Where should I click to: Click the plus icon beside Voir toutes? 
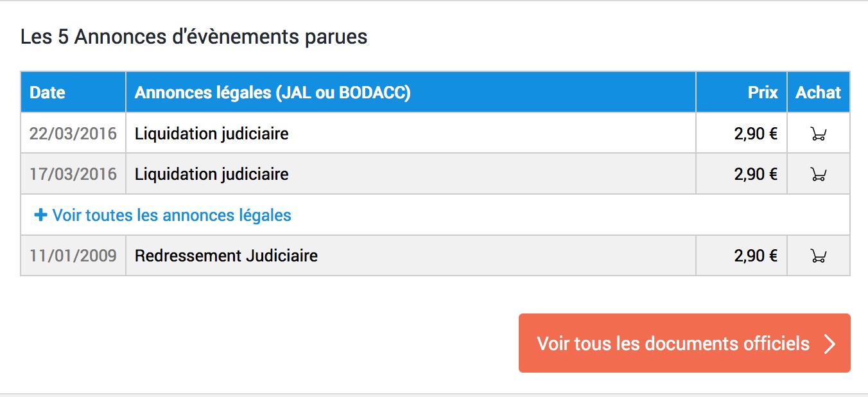pyautogui.click(x=40, y=215)
